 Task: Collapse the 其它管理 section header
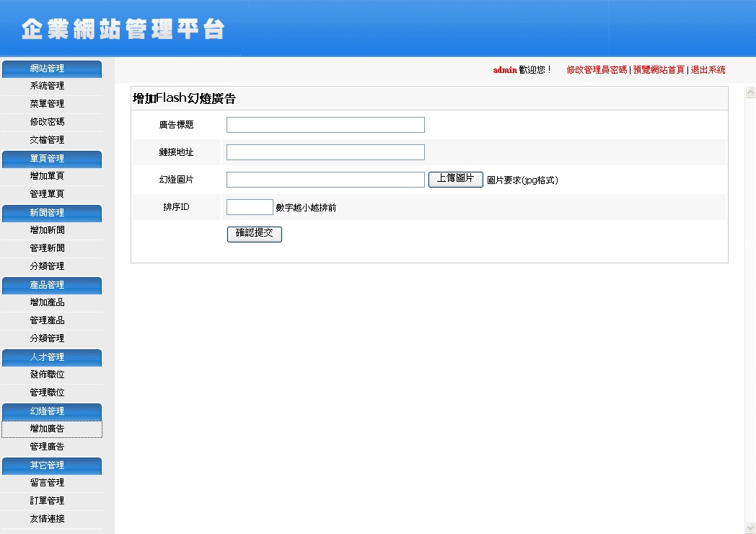[x=52, y=466]
